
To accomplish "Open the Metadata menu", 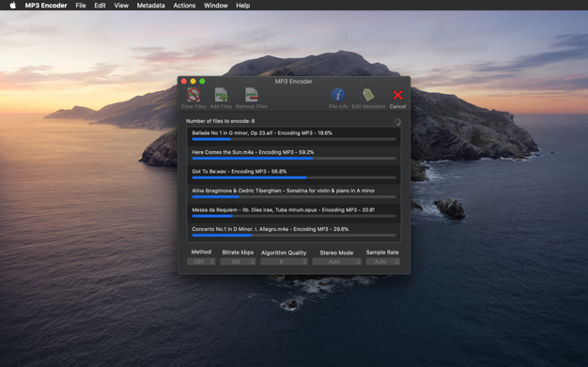I will (150, 6).
